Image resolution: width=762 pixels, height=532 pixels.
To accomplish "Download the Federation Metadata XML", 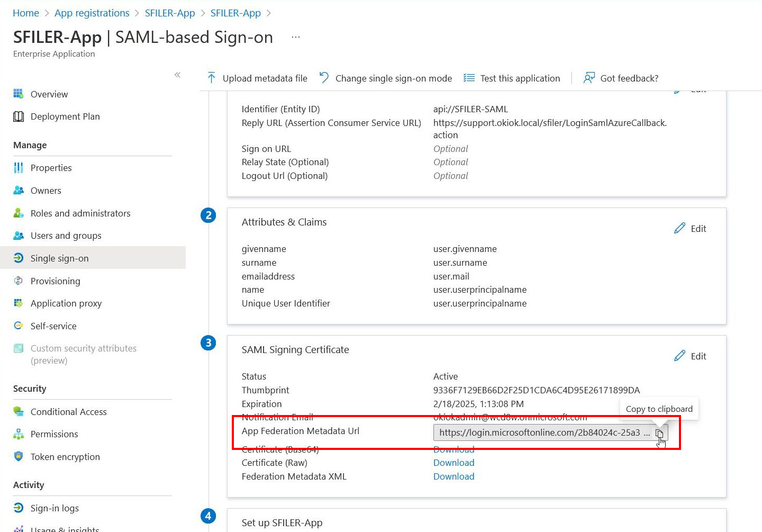I will pos(454,476).
